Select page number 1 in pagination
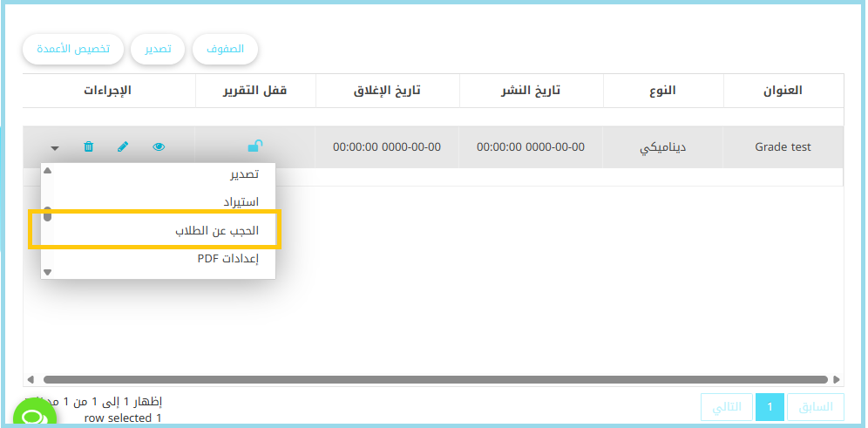Image resolution: width=868 pixels, height=428 pixels. point(770,407)
